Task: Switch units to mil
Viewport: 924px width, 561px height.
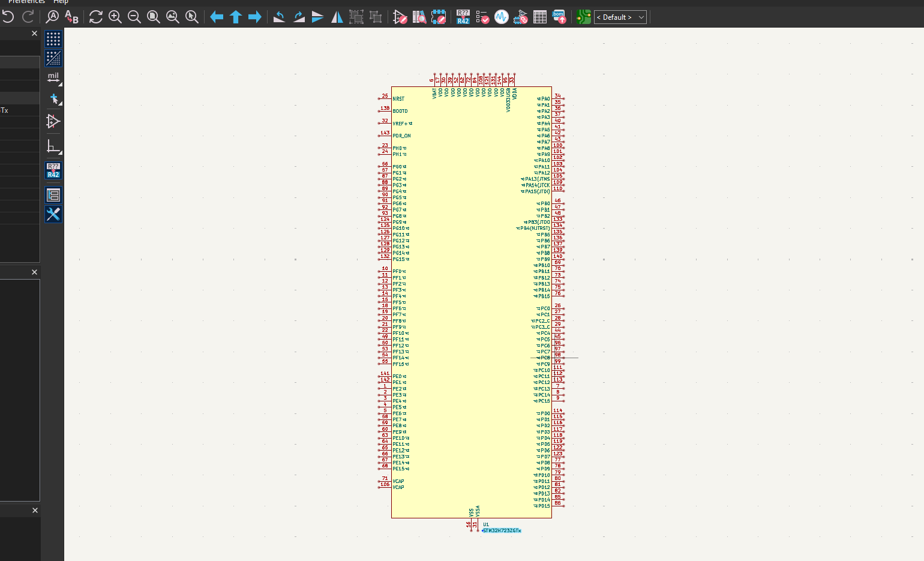Action: pyautogui.click(x=53, y=78)
